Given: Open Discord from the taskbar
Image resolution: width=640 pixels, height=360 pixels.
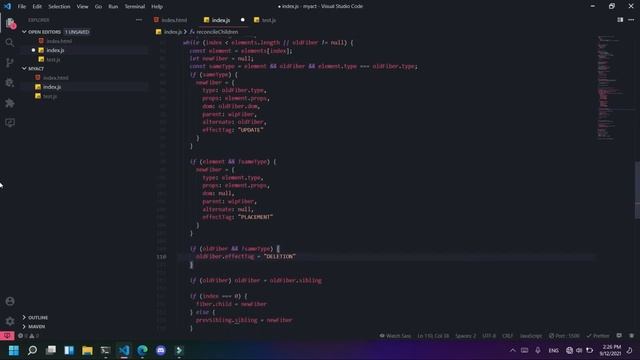Looking at the screenshot, I should pyautogui.click(x=161, y=350).
